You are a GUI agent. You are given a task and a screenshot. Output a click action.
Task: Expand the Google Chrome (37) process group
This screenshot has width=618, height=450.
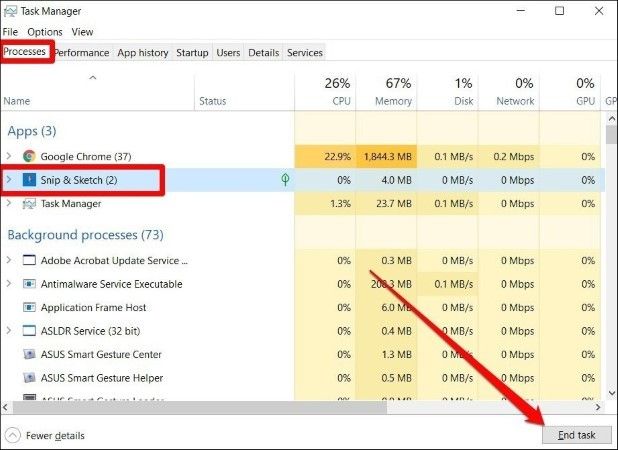[x=9, y=156]
